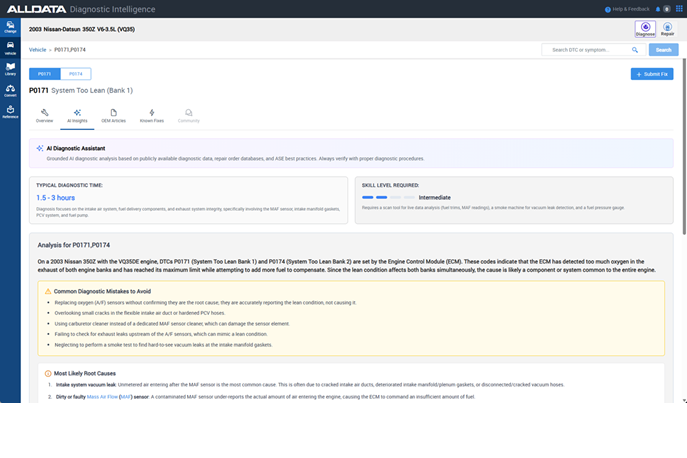This screenshot has width=687, height=458.
Task: Click the 'Overlooking small cracks' bullet
Action: pos(140,313)
